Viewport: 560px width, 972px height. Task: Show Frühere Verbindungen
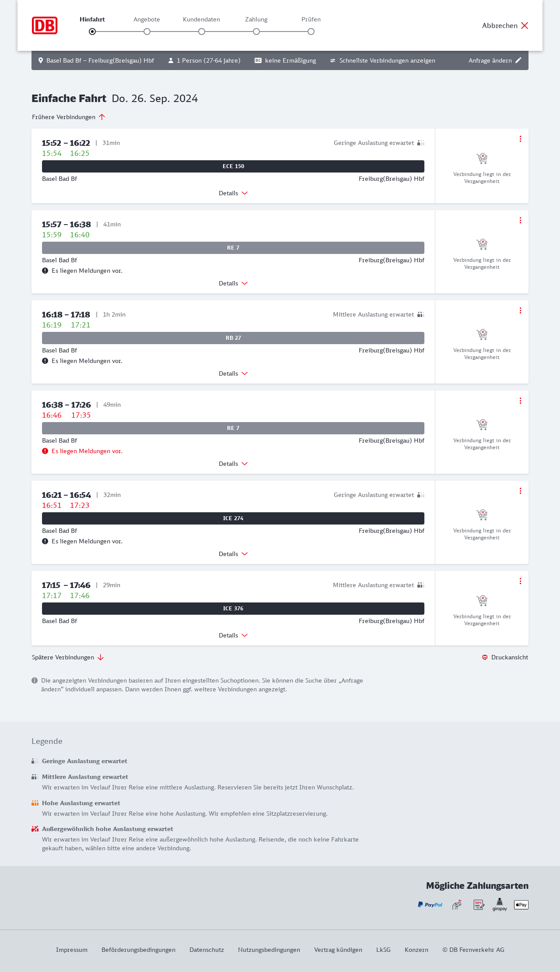[x=69, y=117]
